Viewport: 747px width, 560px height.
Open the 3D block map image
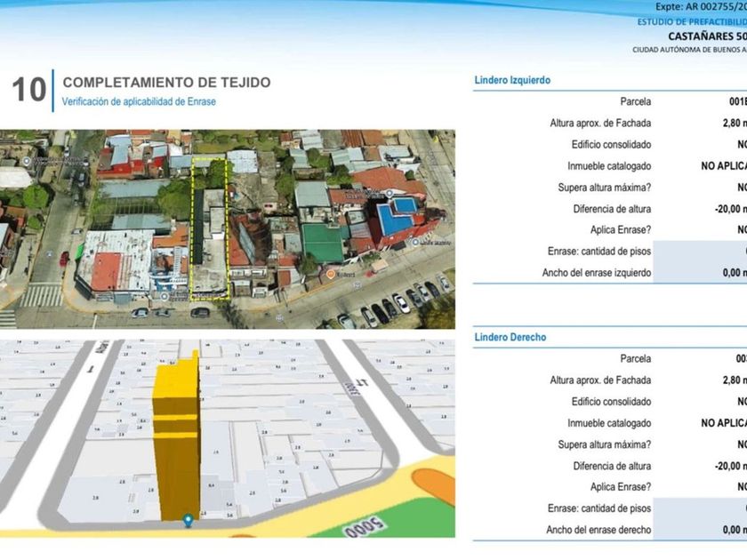(228, 438)
